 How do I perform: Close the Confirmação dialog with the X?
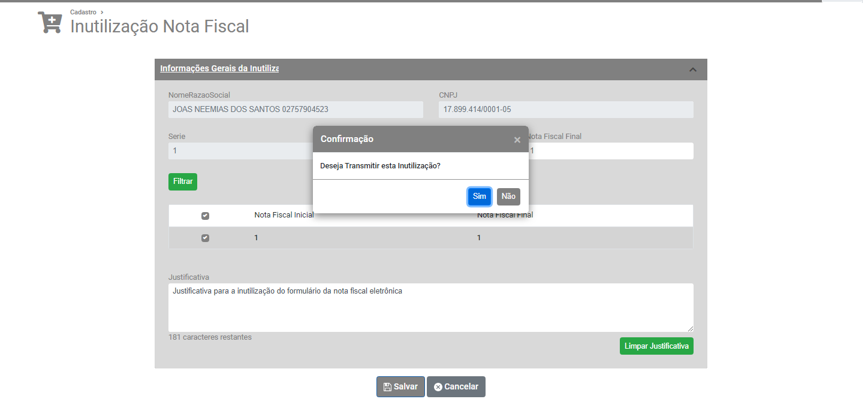[517, 140]
